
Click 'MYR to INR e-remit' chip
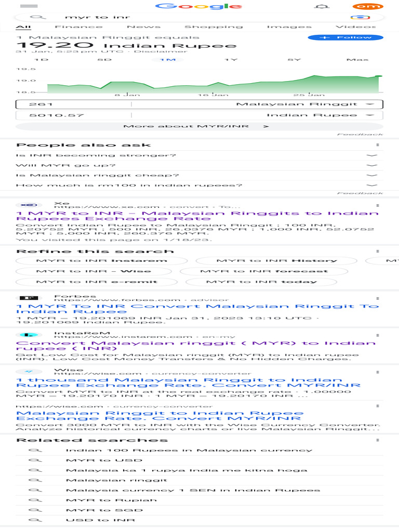97,282
